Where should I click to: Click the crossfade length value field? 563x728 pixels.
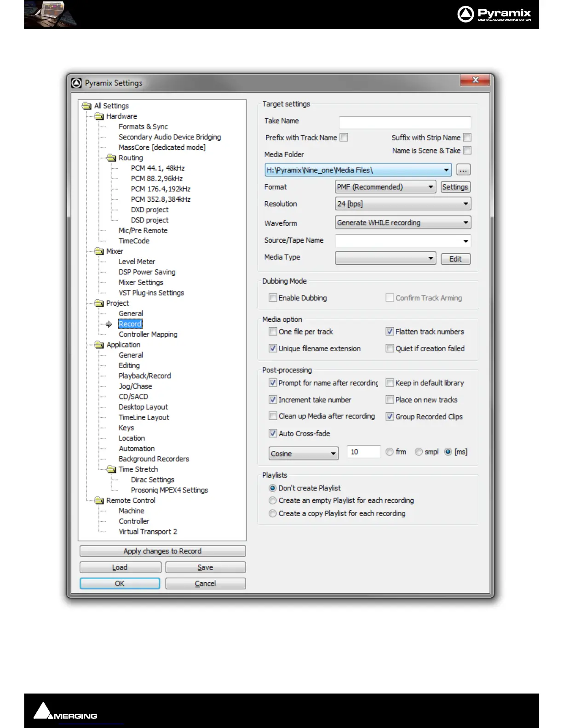(363, 452)
